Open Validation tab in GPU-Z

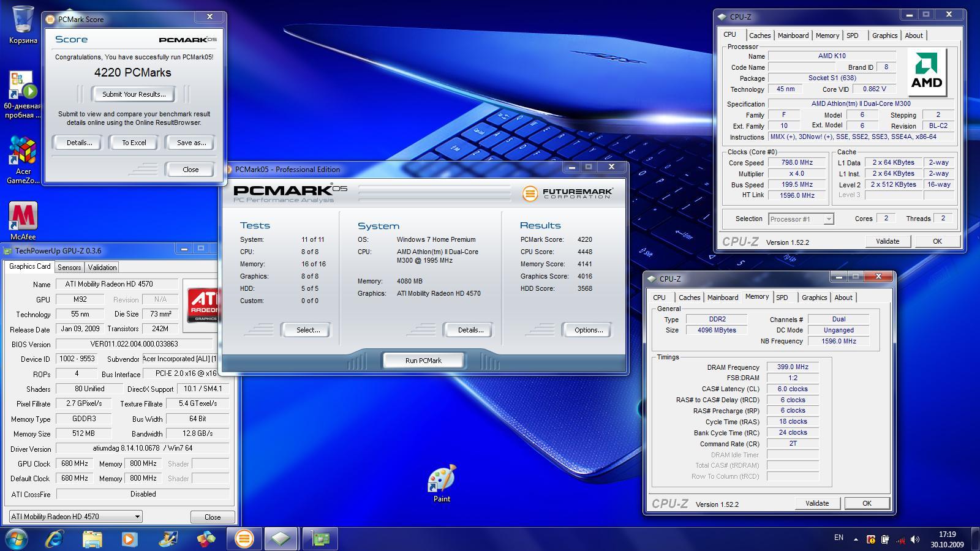pyautogui.click(x=102, y=268)
